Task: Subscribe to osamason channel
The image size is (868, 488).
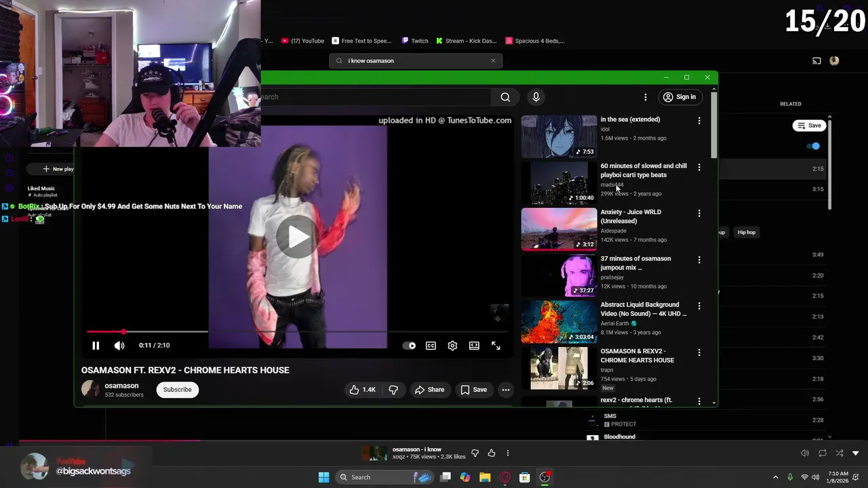Action: (x=177, y=390)
